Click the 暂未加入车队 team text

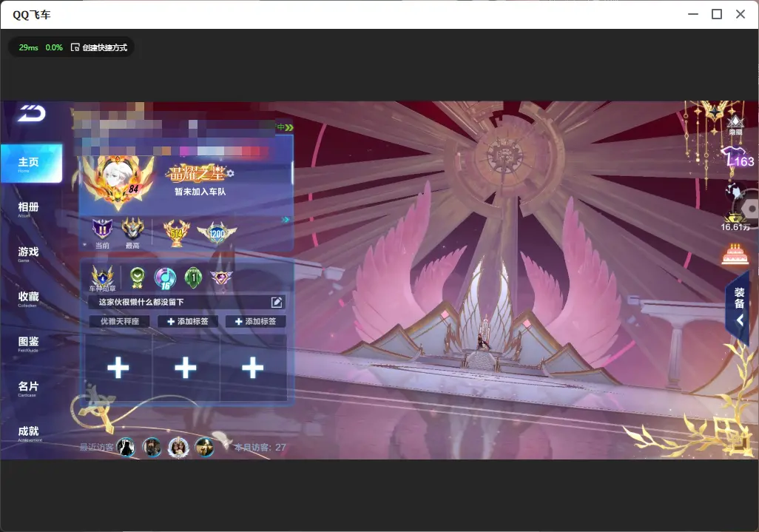click(200, 192)
